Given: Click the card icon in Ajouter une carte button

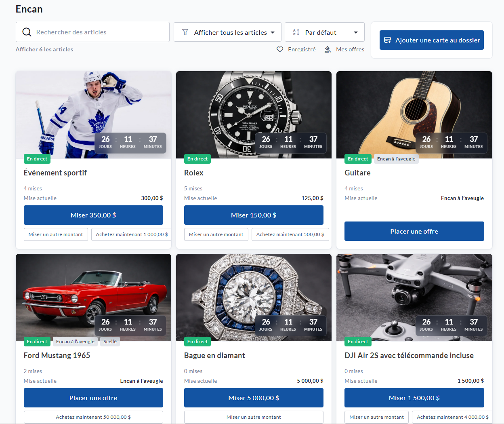Looking at the screenshot, I should [387, 40].
